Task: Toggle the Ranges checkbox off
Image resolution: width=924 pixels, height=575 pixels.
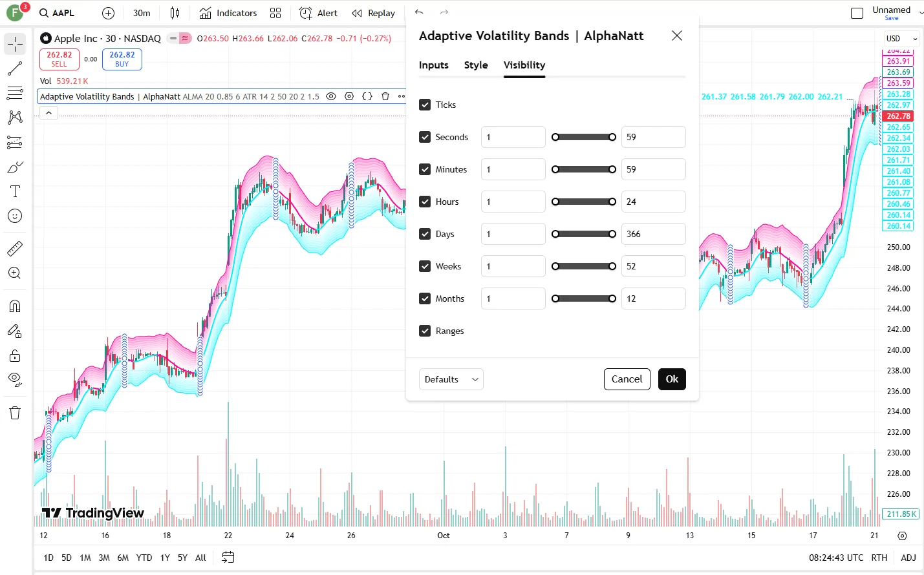Action: pos(425,331)
